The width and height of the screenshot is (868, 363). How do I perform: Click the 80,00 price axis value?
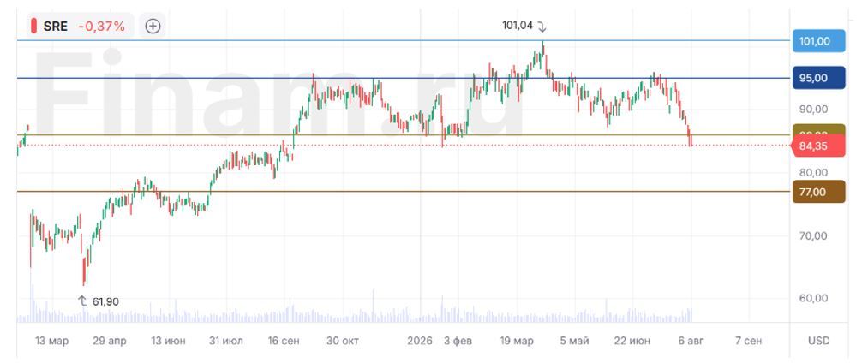813,172
